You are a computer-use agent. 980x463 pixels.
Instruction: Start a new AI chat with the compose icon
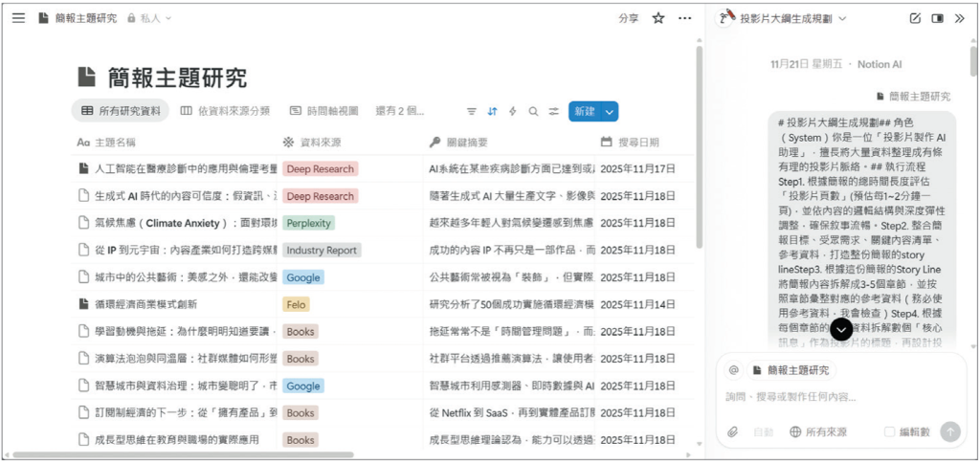tap(915, 17)
